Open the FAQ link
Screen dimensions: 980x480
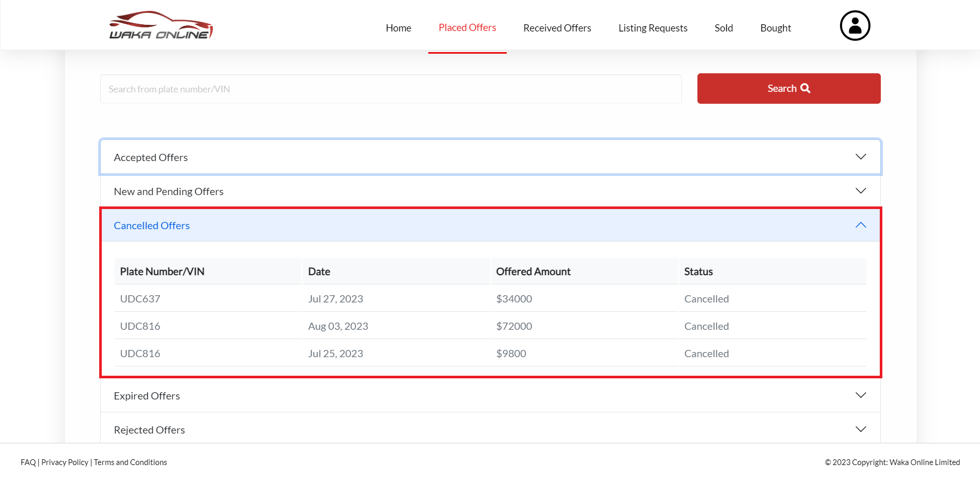28,462
